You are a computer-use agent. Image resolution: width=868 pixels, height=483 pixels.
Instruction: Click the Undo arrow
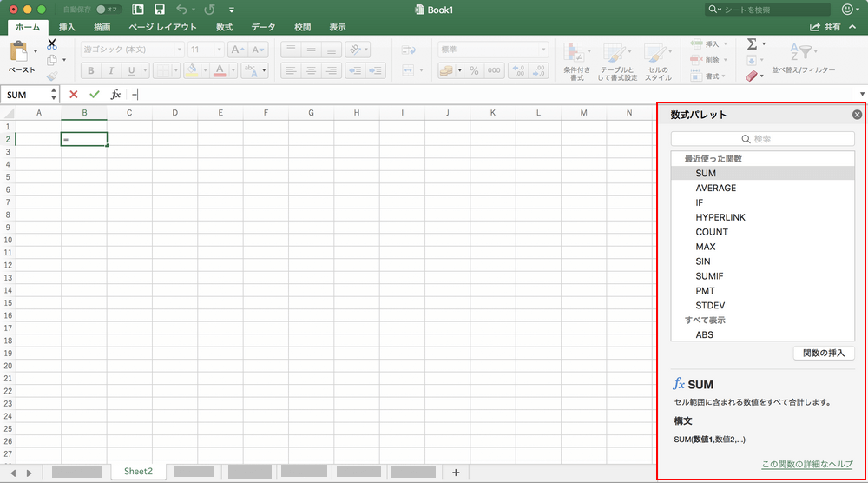tap(181, 10)
